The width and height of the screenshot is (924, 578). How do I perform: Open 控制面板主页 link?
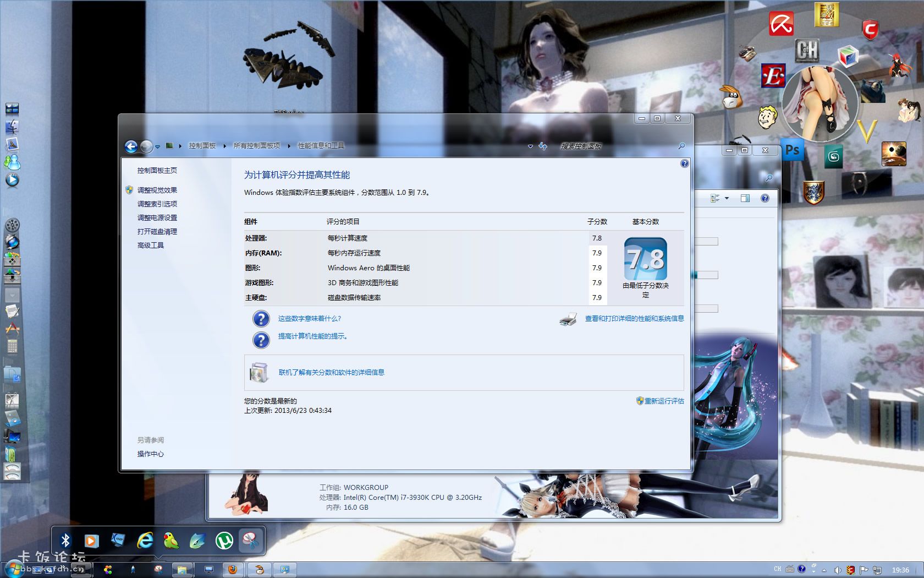pyautogui.click(x=157, y=171)
